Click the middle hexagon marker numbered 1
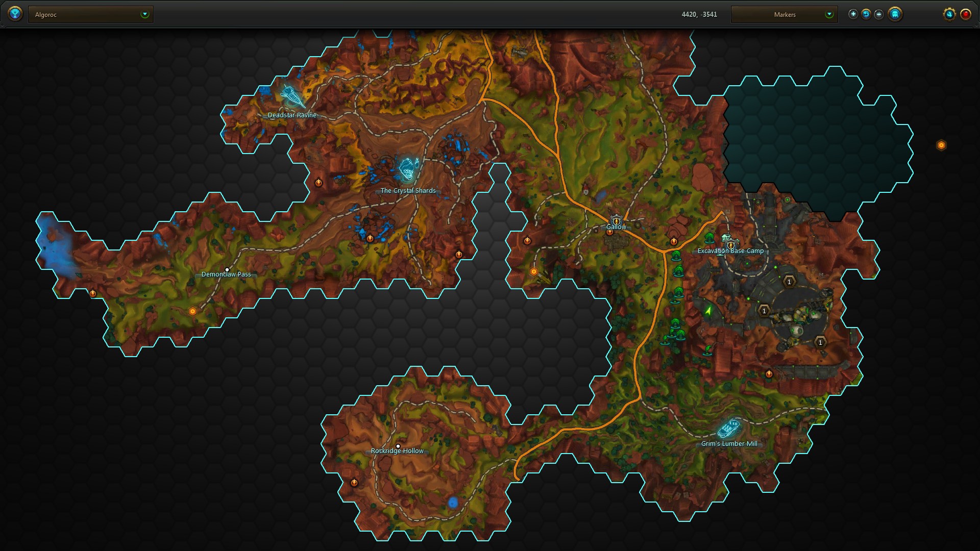This screenshot has height=551, width=980. click(x=764, y=311)
